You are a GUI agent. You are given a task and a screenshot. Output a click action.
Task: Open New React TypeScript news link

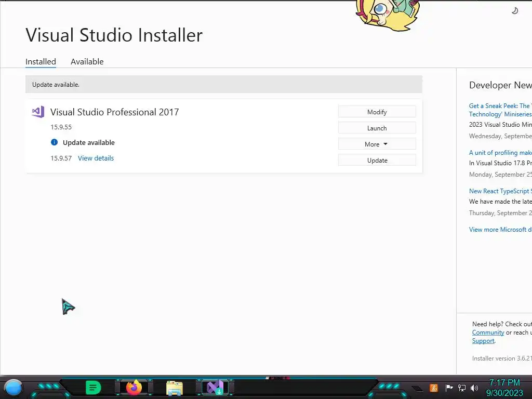[x=500, y=191]
